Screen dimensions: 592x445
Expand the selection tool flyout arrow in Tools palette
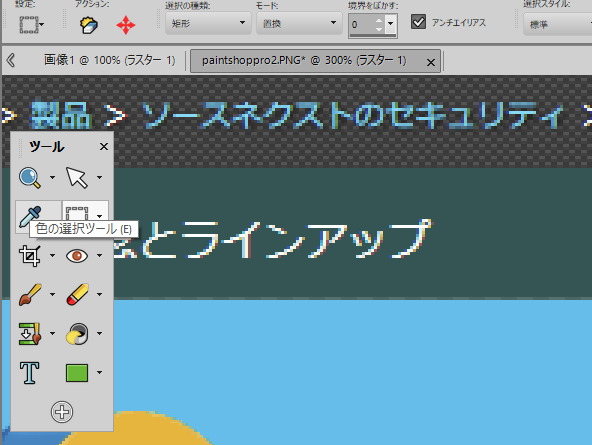click(x=100, y=216)
